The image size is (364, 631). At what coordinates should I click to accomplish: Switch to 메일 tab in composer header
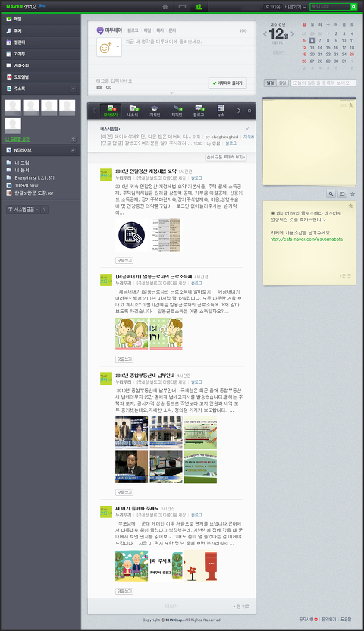(148, 30)
